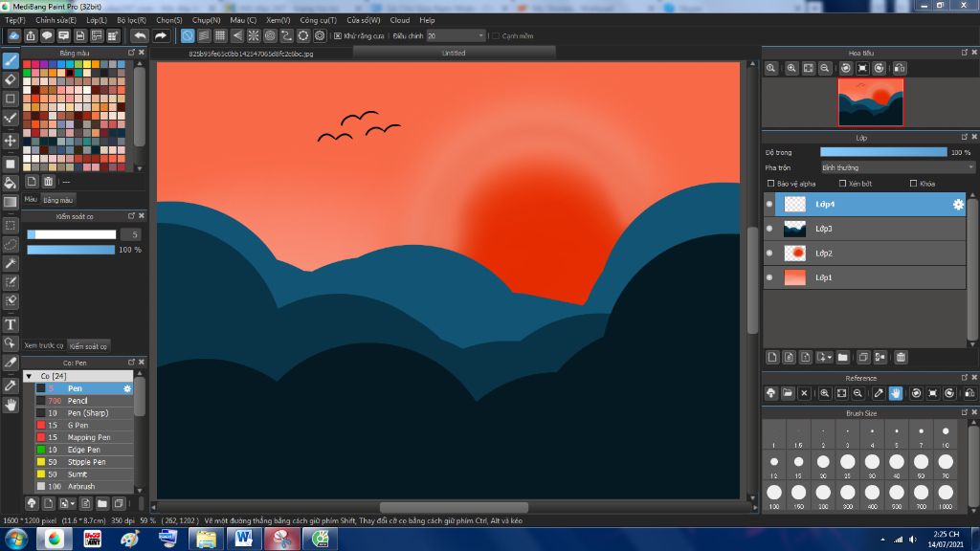Open the Lớp(L) menu

[x=97, y=20]
